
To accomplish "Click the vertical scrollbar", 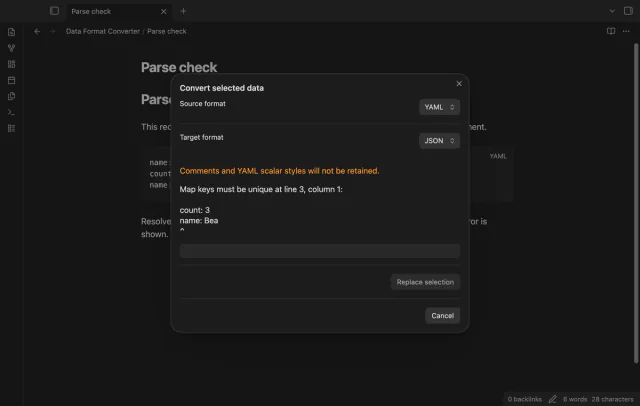I will pyautogui.click(x=636, y=203).
